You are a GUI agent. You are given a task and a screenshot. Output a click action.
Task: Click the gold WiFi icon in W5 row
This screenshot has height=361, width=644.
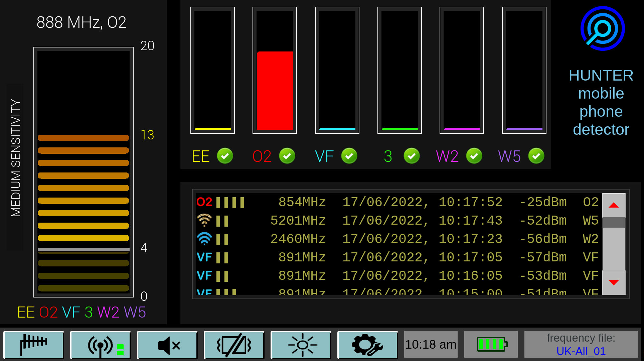coord(204,220)
